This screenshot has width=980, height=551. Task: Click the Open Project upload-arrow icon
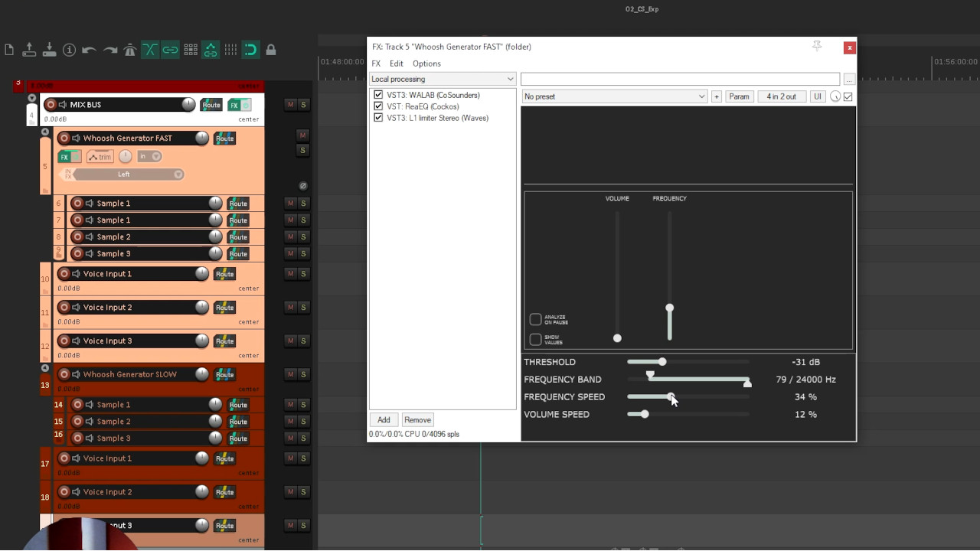coord(29,50)
